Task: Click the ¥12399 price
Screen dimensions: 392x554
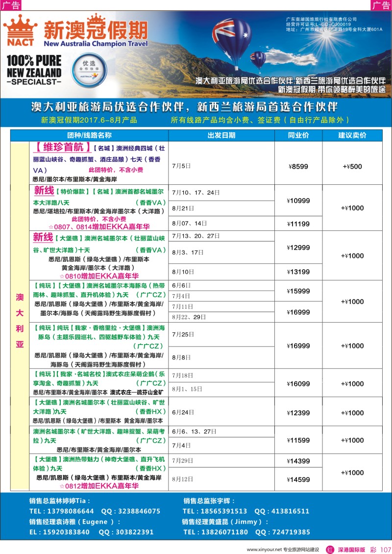Action: (298, 413)
